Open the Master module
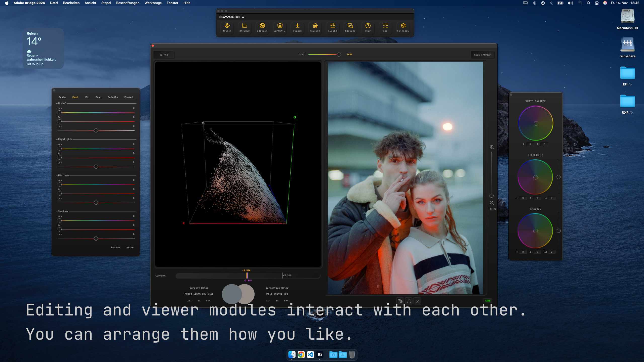This screenshot has height=362, width=644. 227,27
